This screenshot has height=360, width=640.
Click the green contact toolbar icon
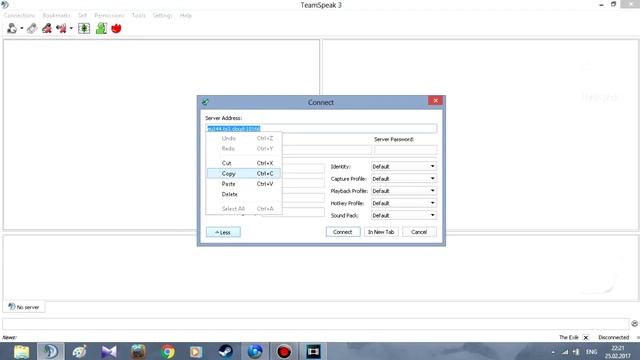coord(101,28)
